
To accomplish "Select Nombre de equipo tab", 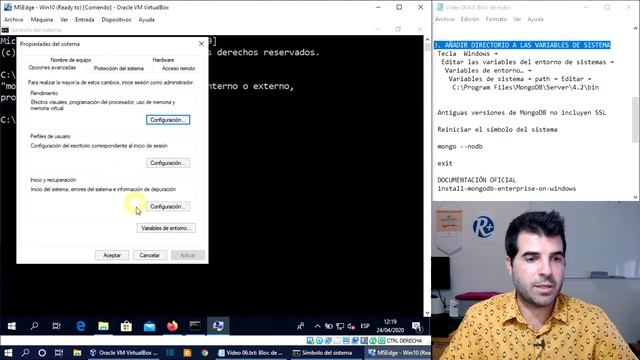I will 71,60.
